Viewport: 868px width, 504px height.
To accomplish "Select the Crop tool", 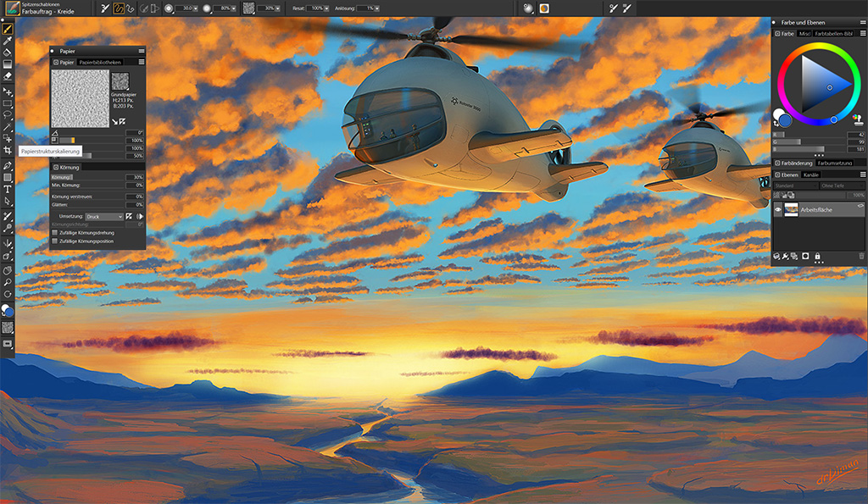I will [x=7, y=150].
